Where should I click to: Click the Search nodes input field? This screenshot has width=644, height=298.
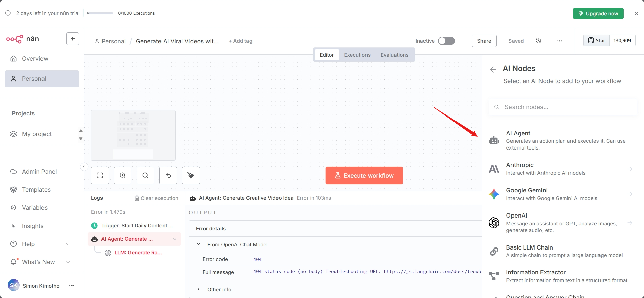point(563,107)
